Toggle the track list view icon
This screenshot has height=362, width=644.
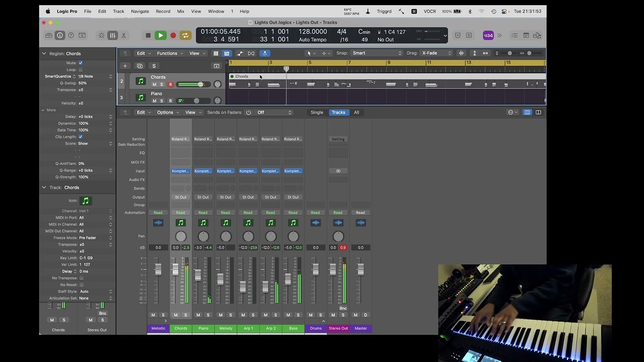pyautogui.click(x=226, y=53)
